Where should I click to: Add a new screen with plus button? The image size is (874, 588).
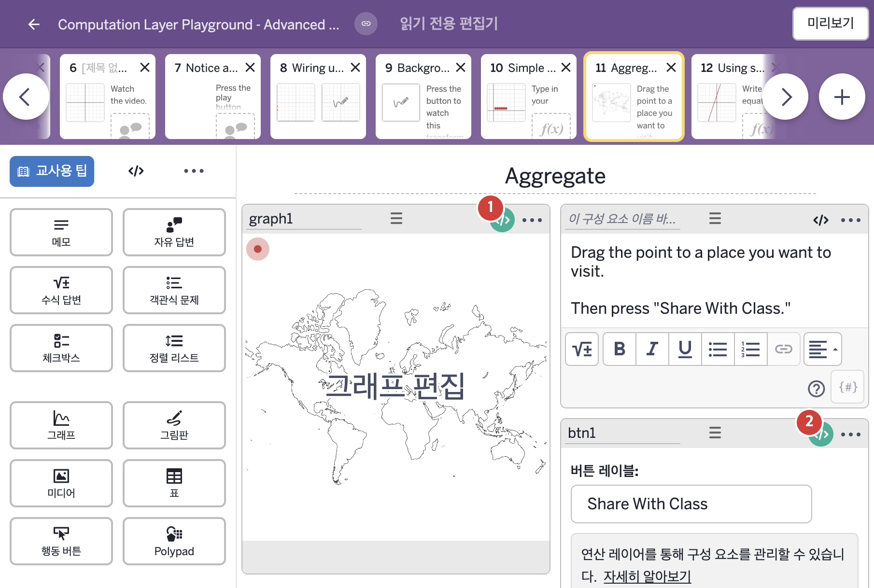pos(842,97)
